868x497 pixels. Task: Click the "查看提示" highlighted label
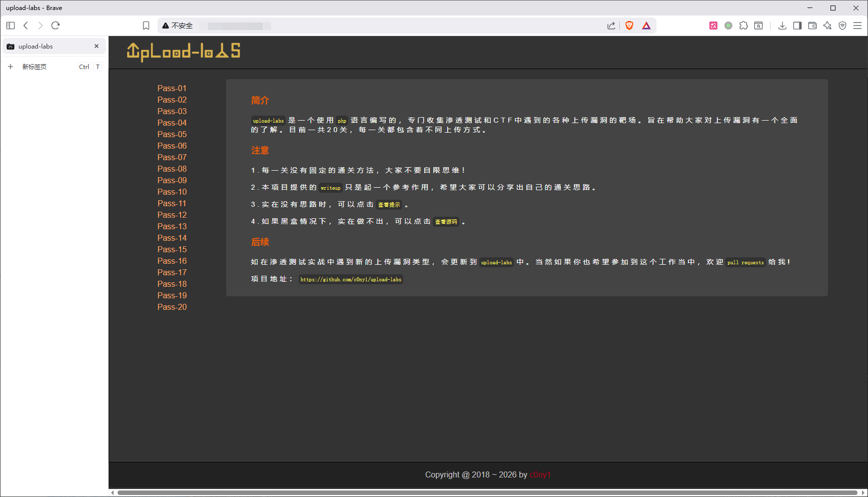click(x=389, y=205)
